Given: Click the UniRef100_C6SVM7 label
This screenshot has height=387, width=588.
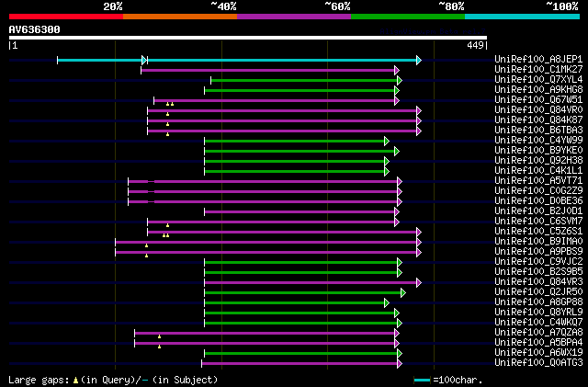Looking at the screenshot, I should coord(538,222).
